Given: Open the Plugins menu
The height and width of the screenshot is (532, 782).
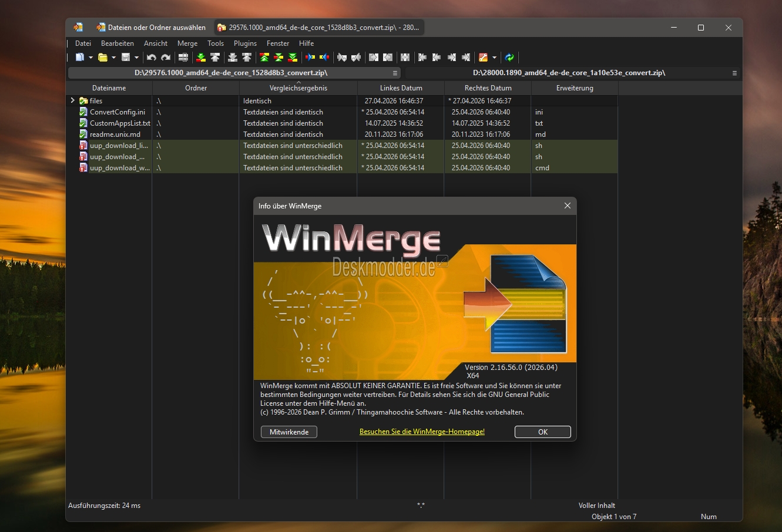Looking at the screenshot, I should [x=245, y=43].
